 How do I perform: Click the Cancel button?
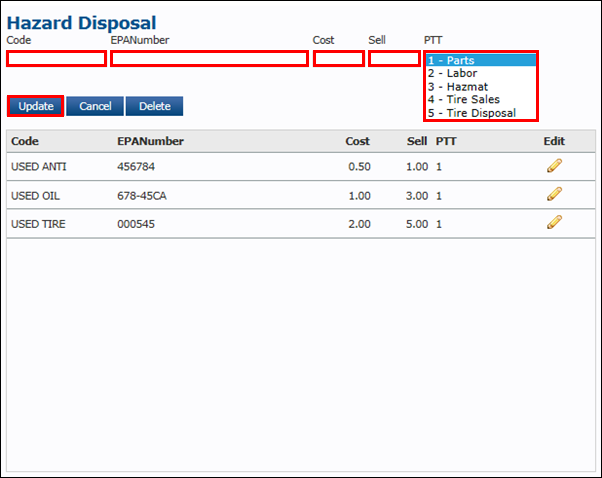click(95, 106)
